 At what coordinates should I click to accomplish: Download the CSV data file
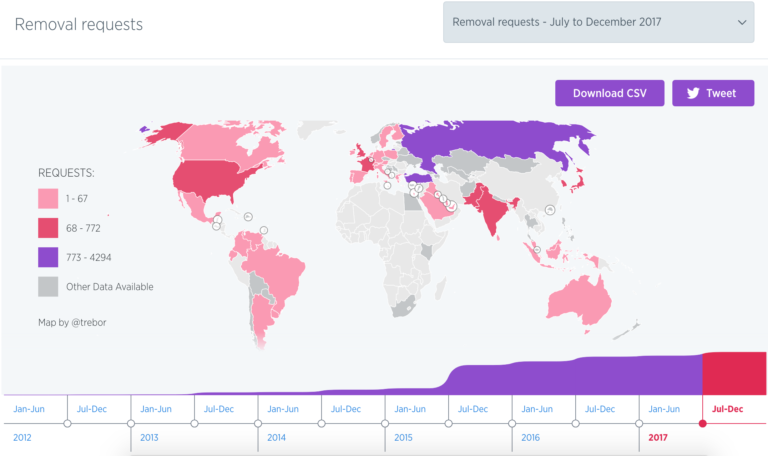609,93
